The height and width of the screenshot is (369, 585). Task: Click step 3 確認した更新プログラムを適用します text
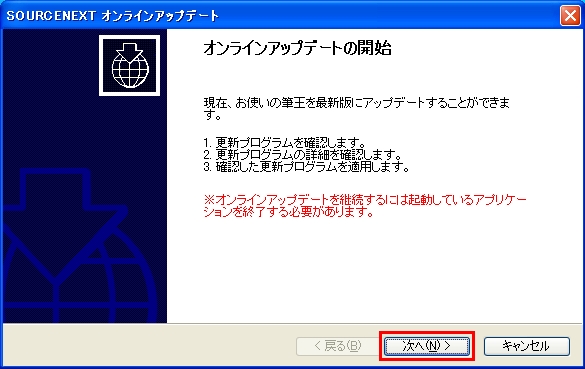[x=307, y=166]
